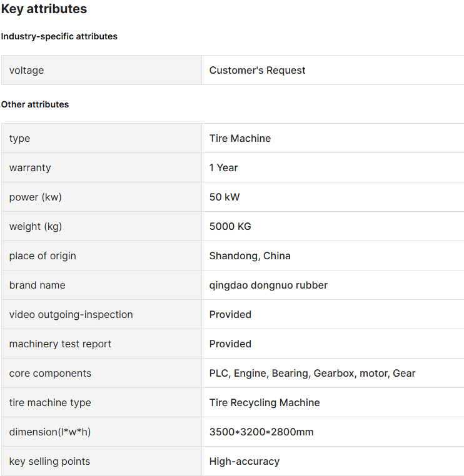Select the High-accuracy key selling point
Image resolution: width=464 pixels, height=476 pixels.
pyautogui.click(x=245, y=462)
